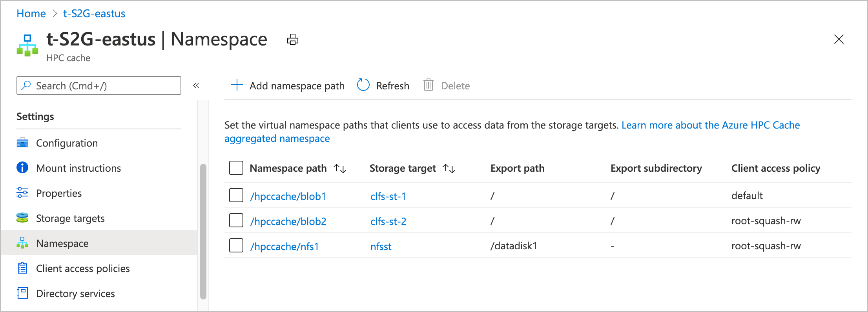
Task: Click the plus icon for Add namespace path
Action: (237, 85)
